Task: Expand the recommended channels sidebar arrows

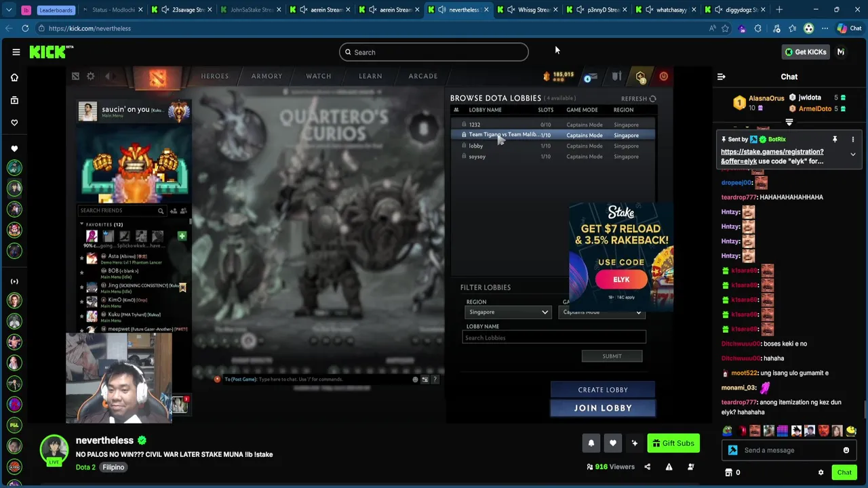Action: pyautogui.click(x=14, y=281)
